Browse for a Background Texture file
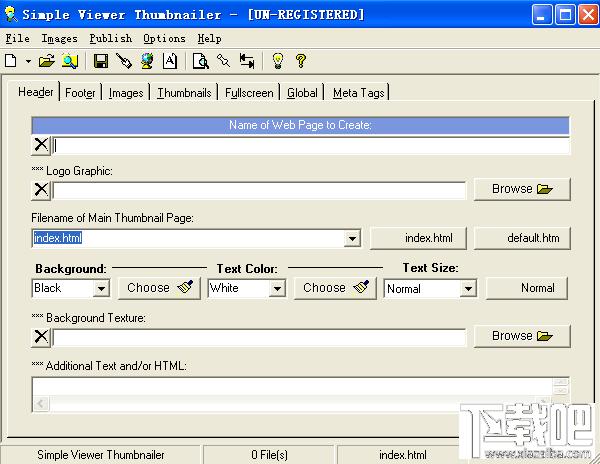The image size is (600, 464). pyautogui.click(x=522, y=336)
